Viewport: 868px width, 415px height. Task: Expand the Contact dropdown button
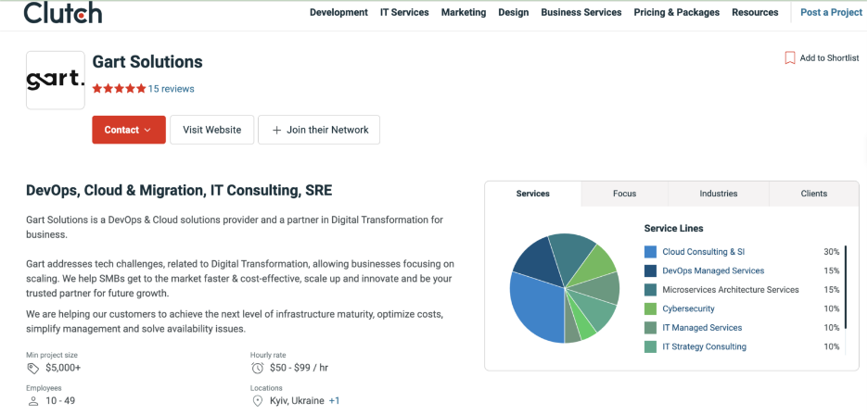tap(129, 130)
